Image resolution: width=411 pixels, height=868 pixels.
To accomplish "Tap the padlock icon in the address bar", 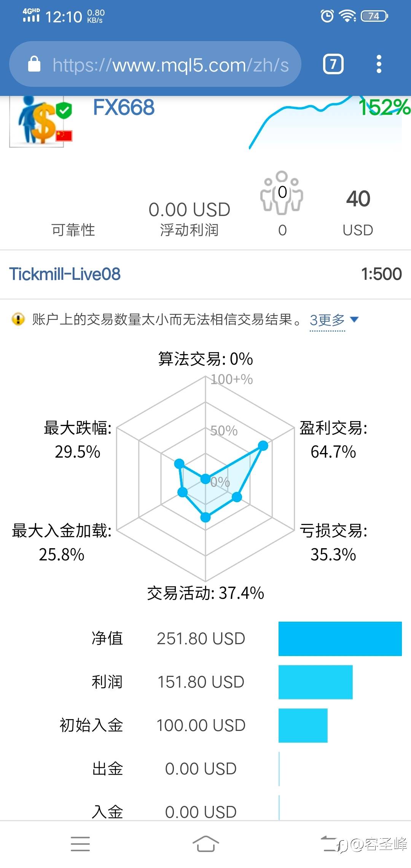I will (34, 64).
